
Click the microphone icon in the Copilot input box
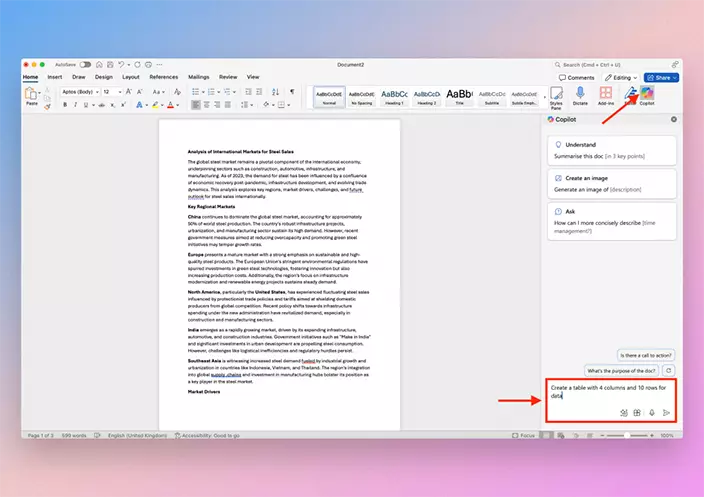coord(651,412)
